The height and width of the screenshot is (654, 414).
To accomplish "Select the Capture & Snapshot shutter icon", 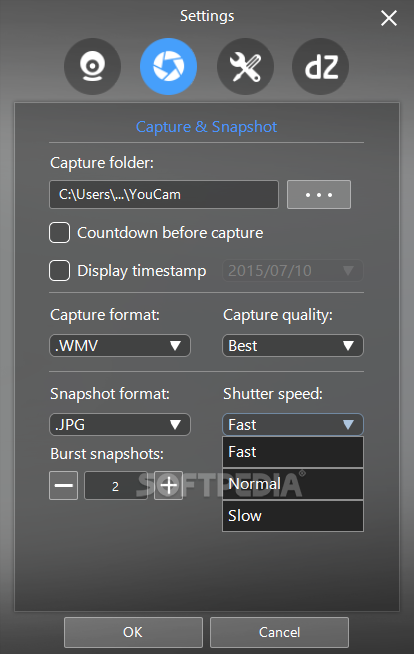I will pyautogui.click(x=168, y=66).
